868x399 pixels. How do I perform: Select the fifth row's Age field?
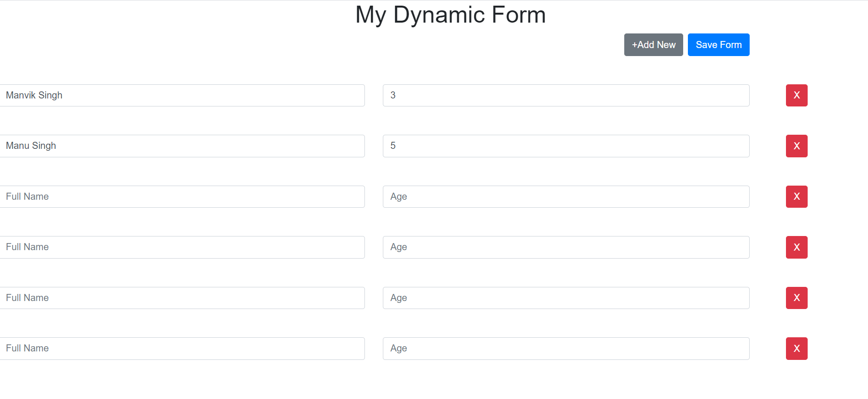tap(565, 298)
